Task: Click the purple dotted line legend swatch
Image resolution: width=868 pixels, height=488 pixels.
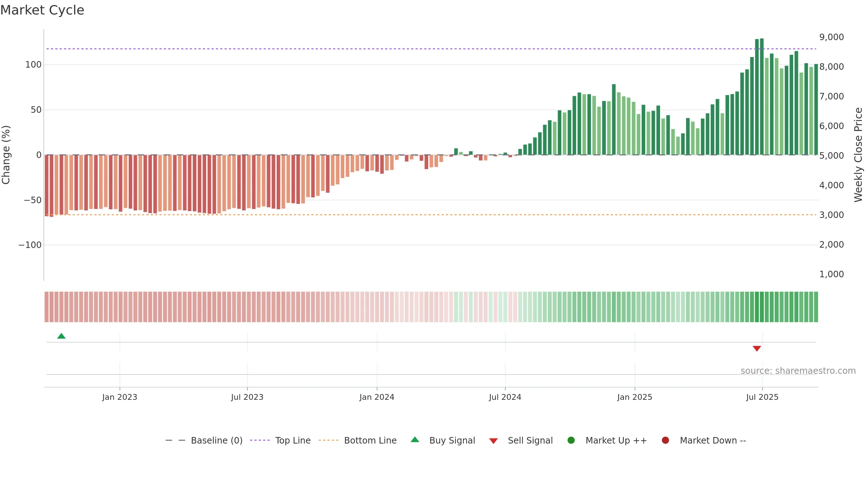Action: coord(260,440)
